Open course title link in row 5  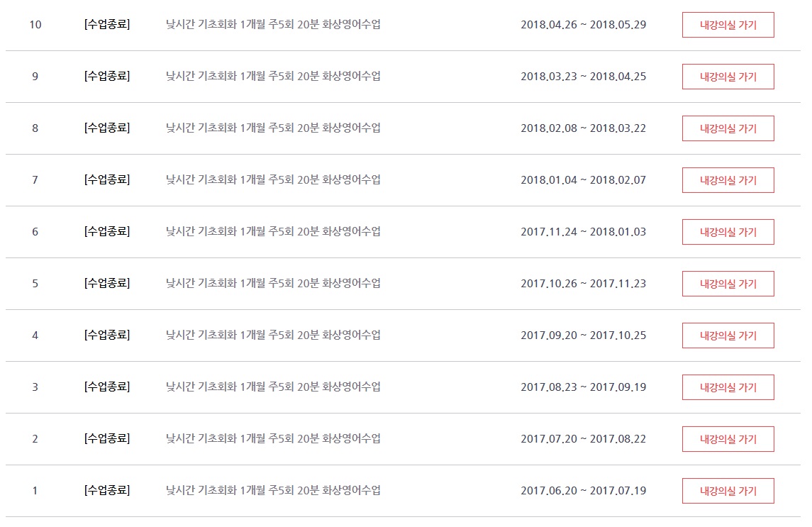[x=273, y=284]
